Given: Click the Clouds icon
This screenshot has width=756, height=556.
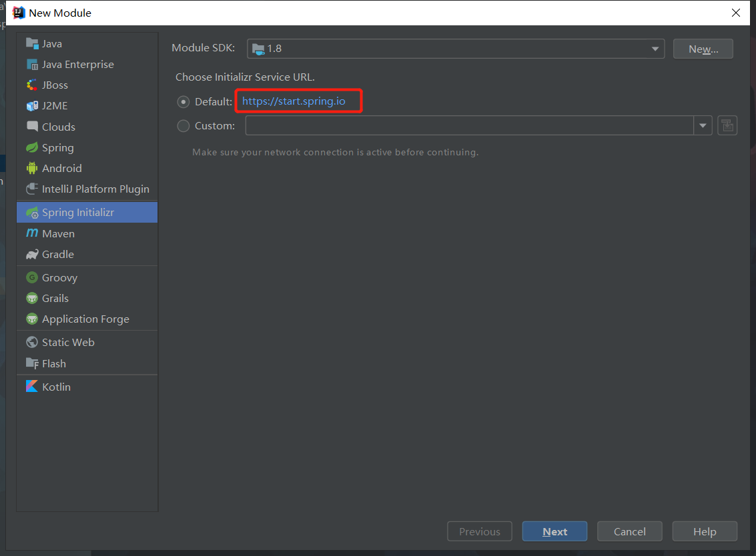Looking at the screenshot, I should 32,126.
